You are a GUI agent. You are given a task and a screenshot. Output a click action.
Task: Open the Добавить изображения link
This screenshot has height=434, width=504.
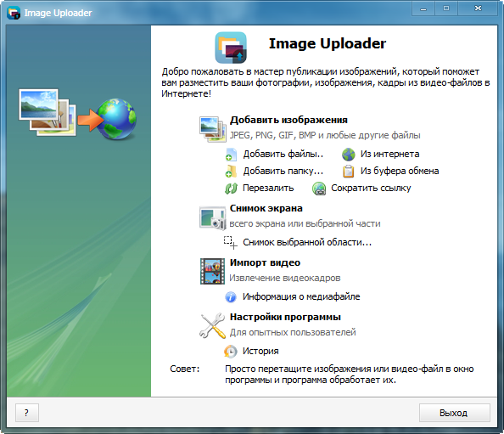(288, 120)
